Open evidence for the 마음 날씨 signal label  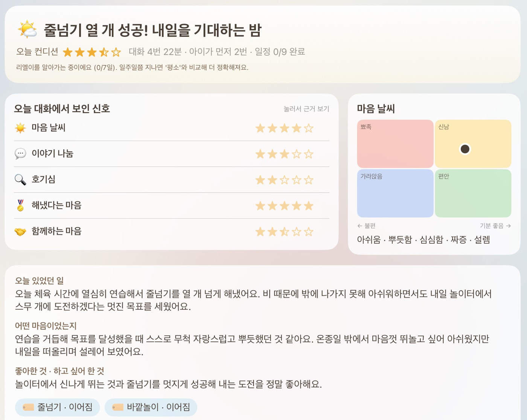pos(49,128)
